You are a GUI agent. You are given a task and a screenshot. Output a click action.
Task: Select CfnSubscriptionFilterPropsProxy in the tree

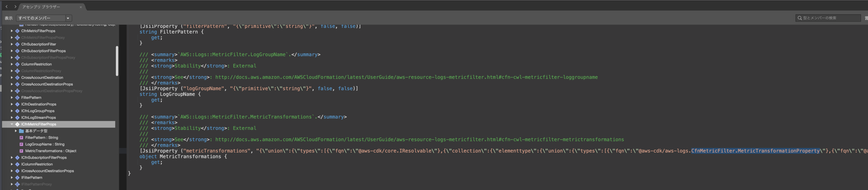pyautogui.click(x=48, y=58)
